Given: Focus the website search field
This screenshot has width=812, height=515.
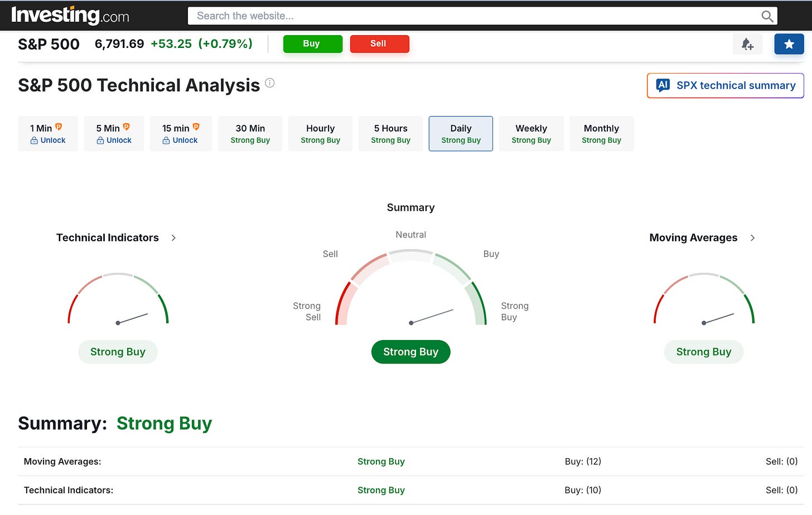Looking at the screenshot, I should [482, 16].
